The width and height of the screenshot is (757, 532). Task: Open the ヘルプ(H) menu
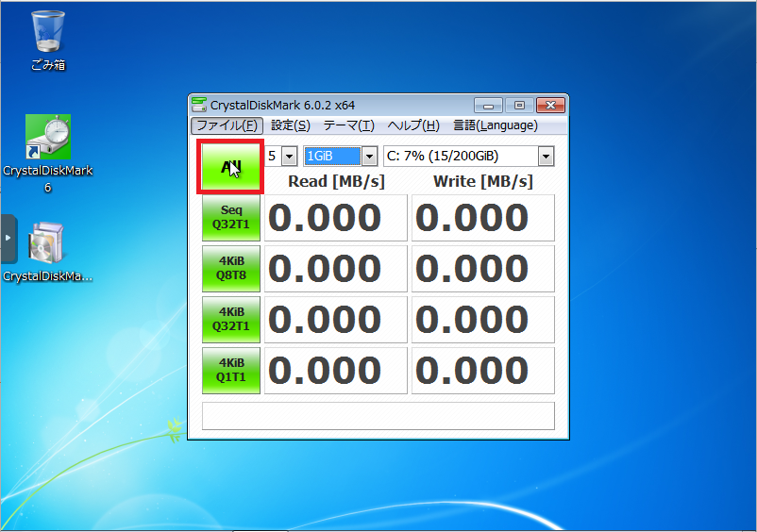pos(413,125)
